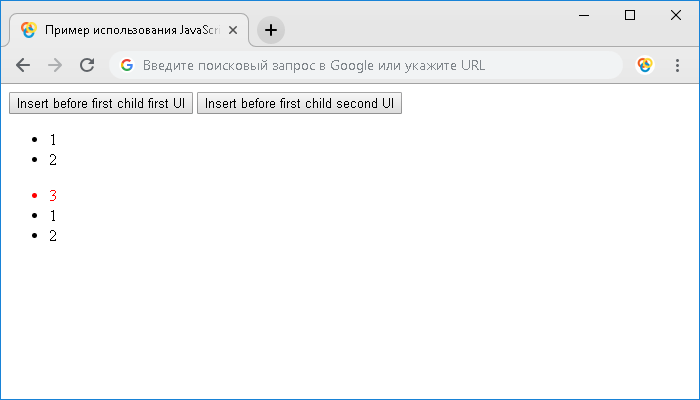Click 'Insert before first child second Ul' button
The height and width of the screenshot is (400, 700).
[300, 103]
